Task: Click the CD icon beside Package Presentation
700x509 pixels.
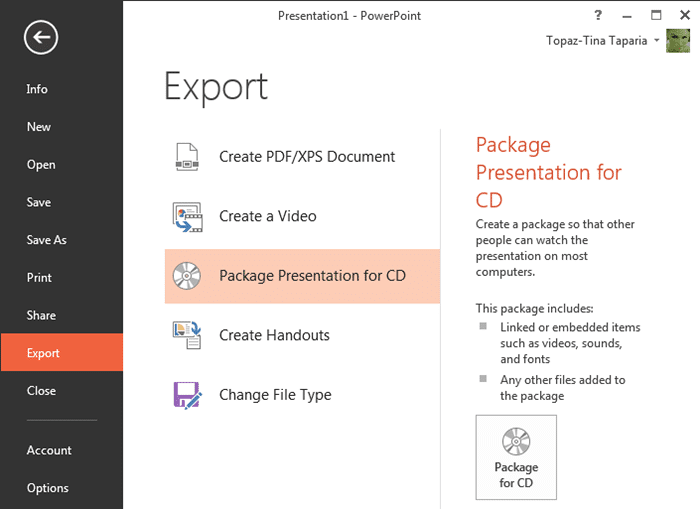Action: [x=187, y=276]
